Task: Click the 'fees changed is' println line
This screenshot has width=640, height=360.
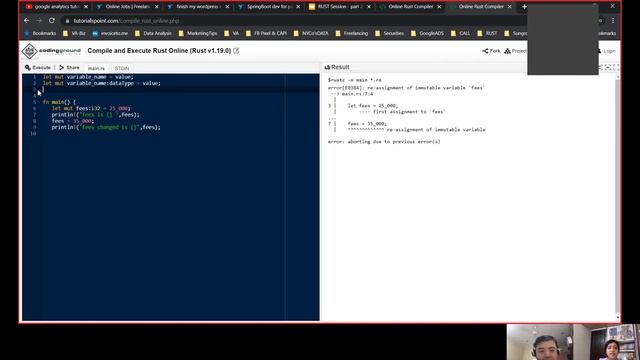Action: coord(106,127)
